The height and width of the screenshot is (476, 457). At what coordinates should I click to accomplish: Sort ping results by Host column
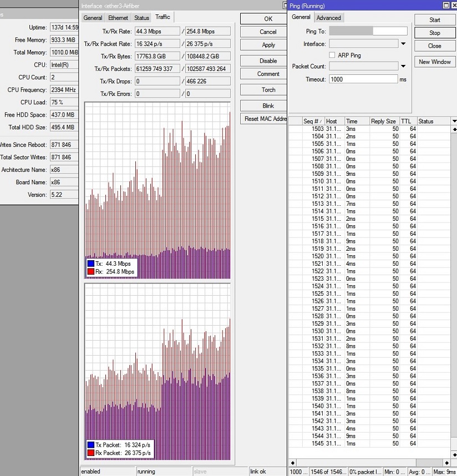(334, 121)
